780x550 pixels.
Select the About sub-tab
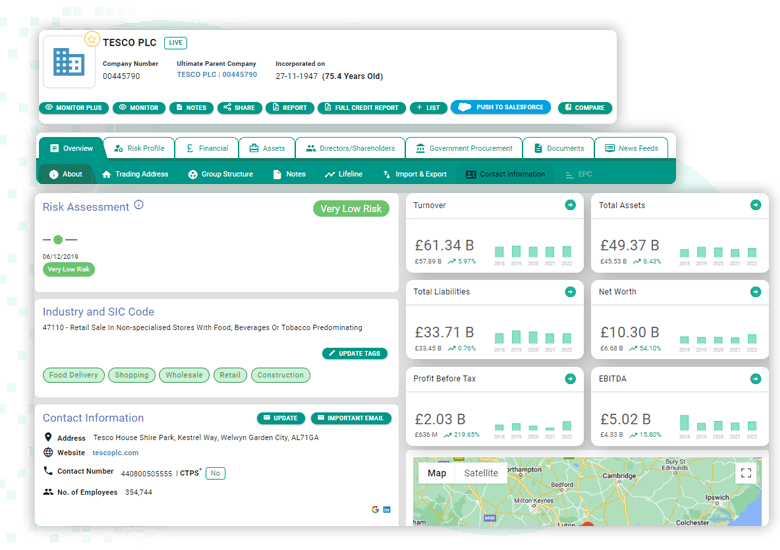click(66, 174)
